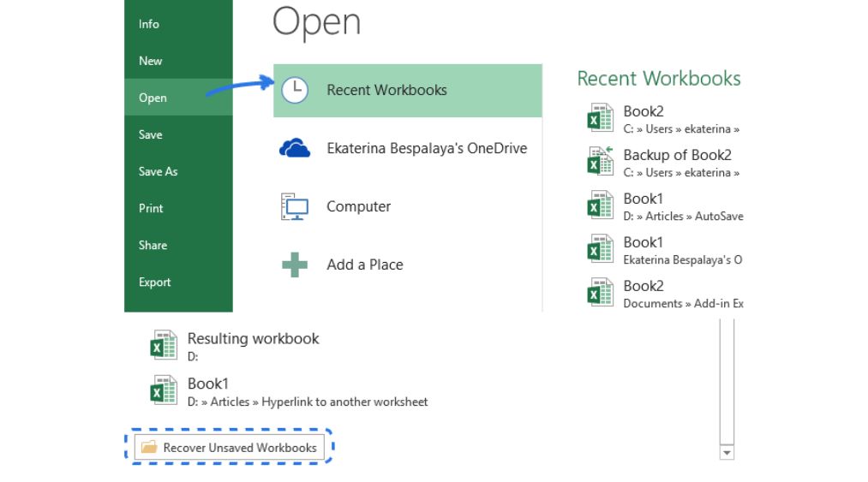
Task: Click the clock icon beside Recent Workbooks
Action: pos(295,90)
